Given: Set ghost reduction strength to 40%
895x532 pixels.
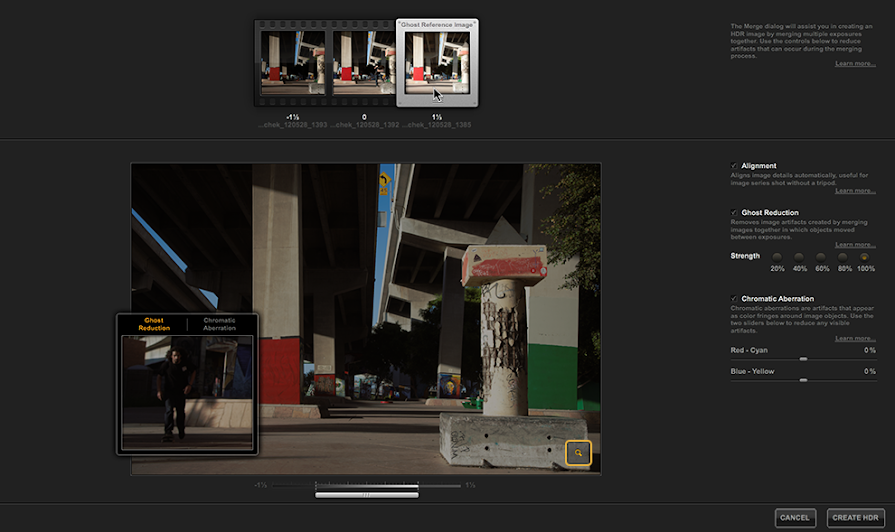Looking at the screenshot, I should click(x=799, y=257).
